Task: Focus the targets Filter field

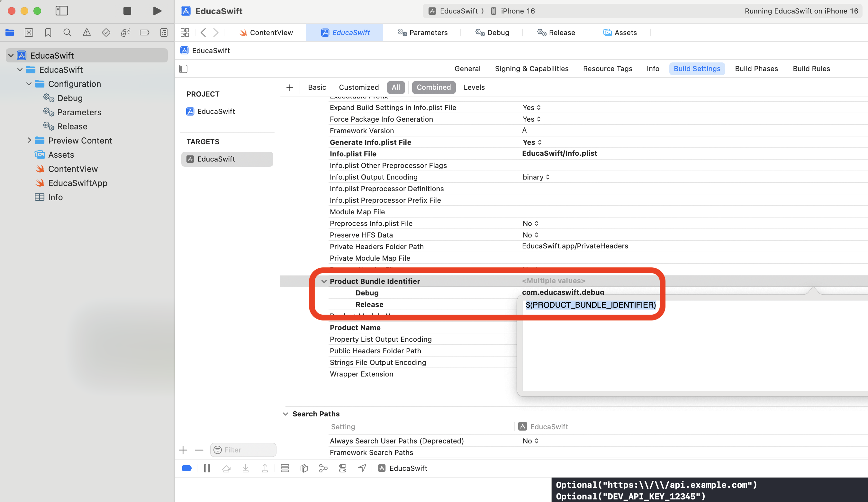Action: click(x=243, y=450)
